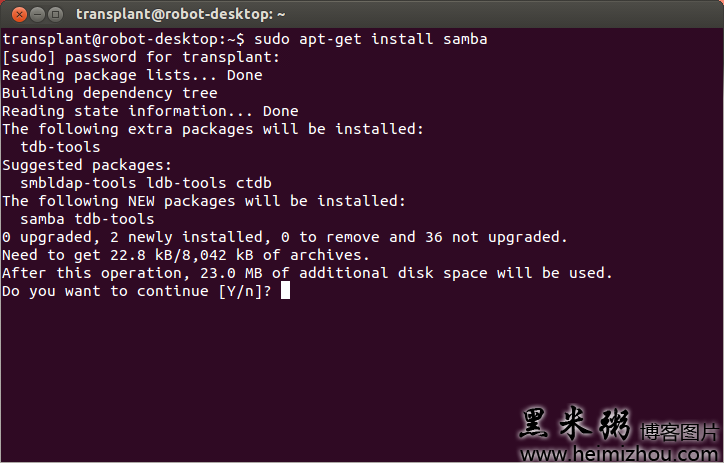724x463 pixels.
Task: Click the blinking cursor after [Y/n]?
Action: [285, 291]
